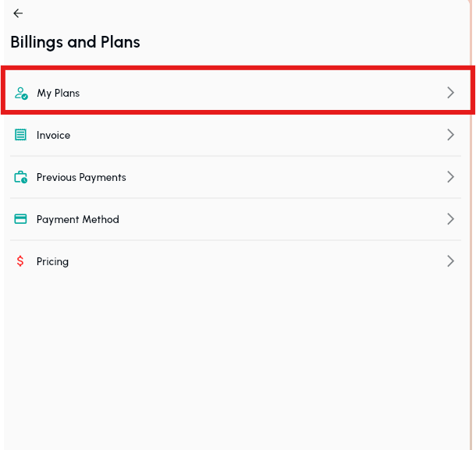Choose the Previous Payments label
This screenshot has height=450, width=476.
click(81, 178)
